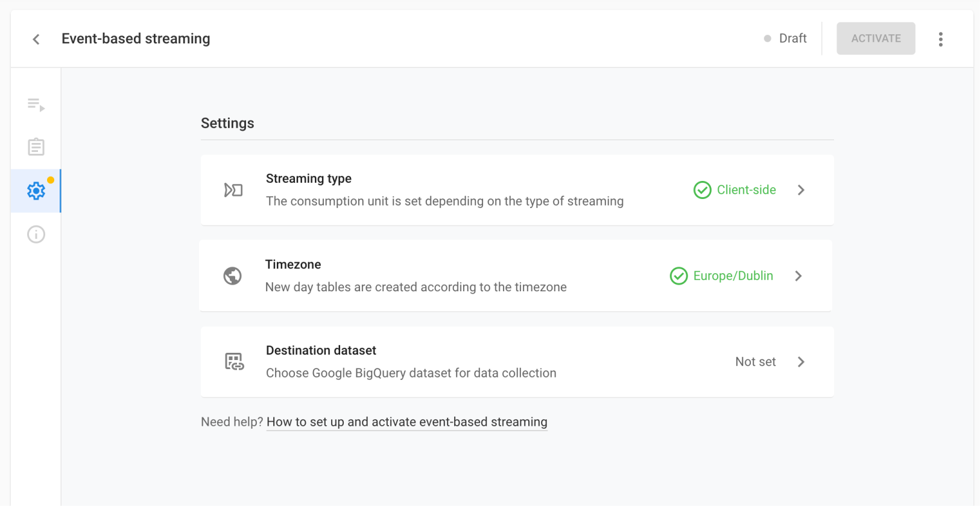Expand the Destination dataset row chevron
980x506 pixels.
[x=801, y=362]
